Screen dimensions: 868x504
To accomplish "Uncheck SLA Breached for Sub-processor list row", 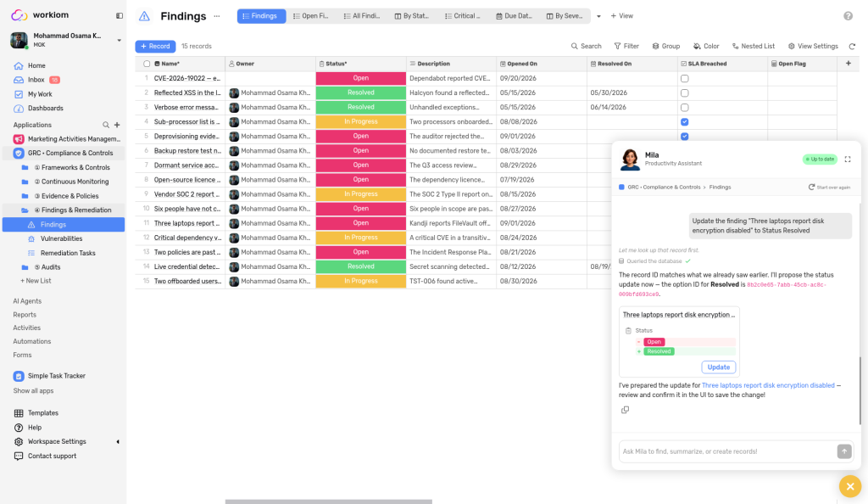I will (685, 122).
